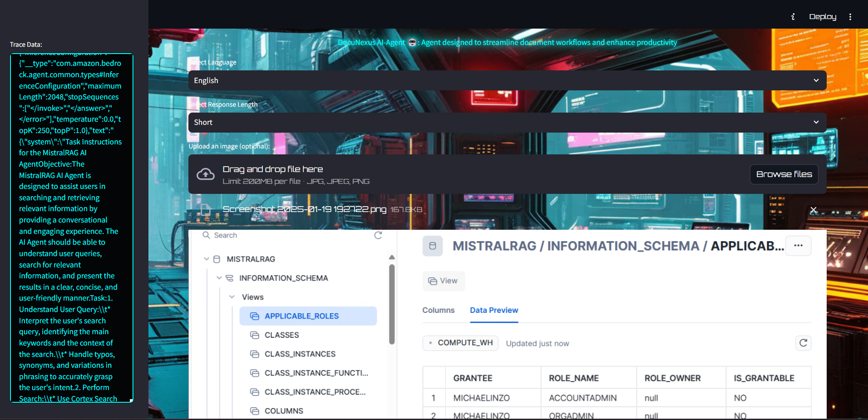Click the tree scrollbar's up arrow
868x420 pixels.
392,257
